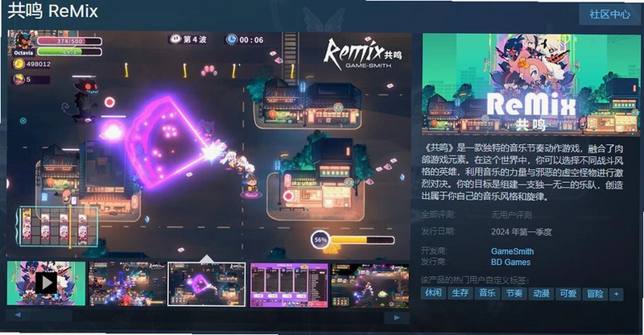The width and height of the screenshot is (644, 335).
Task: Select the fifth gameplay screenshot thumbnail
Action: point(369,286)
